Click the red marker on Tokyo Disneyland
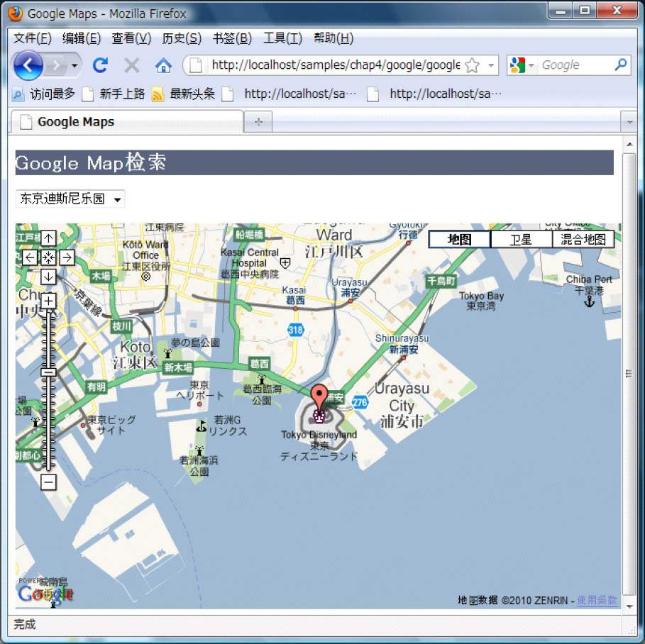The width and height of the screenshot is (645, 644). pos(319,397)
